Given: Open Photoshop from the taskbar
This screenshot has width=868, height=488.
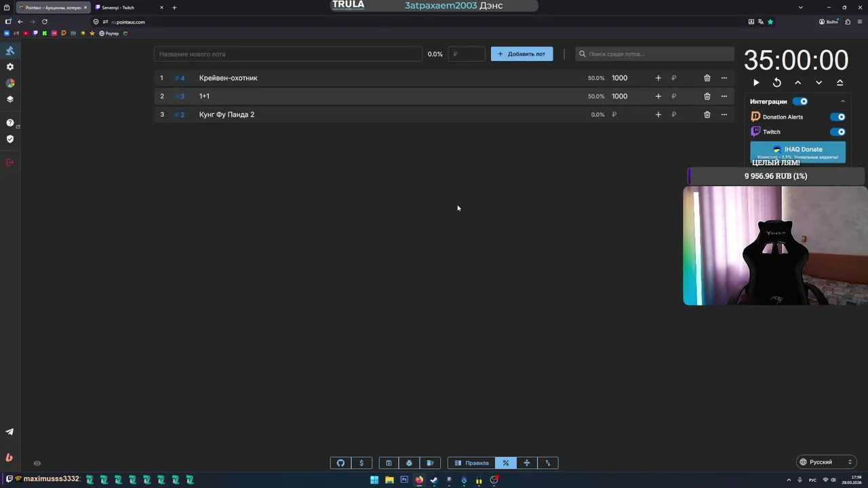Looking at the screenshot, I should pos(404,480).
